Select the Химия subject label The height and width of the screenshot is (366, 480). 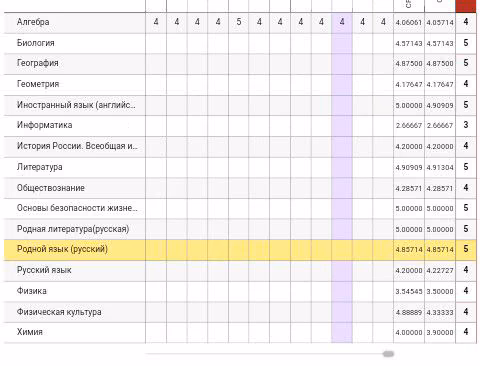(x=30, y=332)
